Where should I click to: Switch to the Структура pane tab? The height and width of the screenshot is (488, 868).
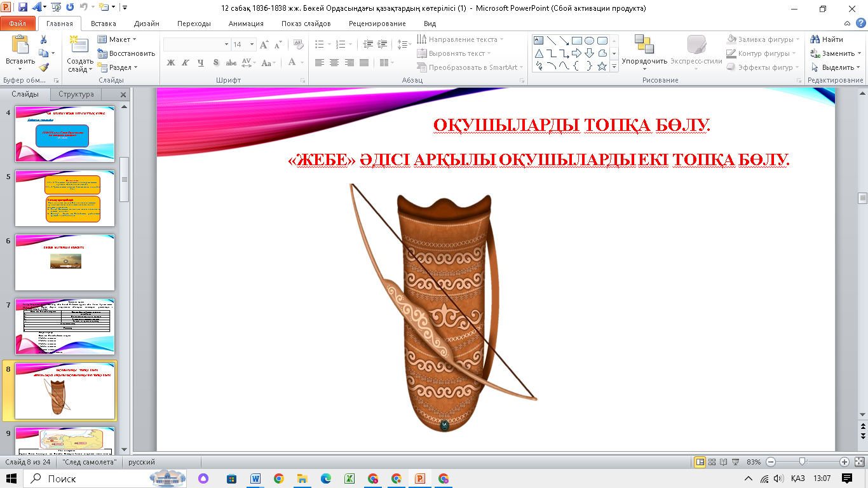[x=76, y=94]
